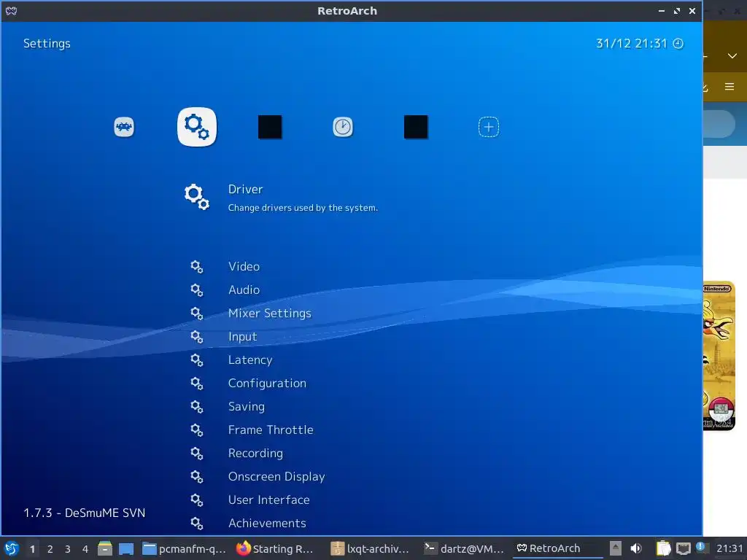Click the gear icon next to Onscreen Display
747x560 pixels.
click(197, 477)
